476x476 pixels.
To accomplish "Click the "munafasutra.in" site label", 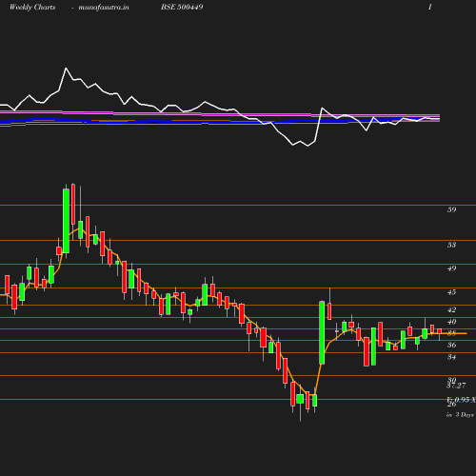I will [x=104, y=7].
